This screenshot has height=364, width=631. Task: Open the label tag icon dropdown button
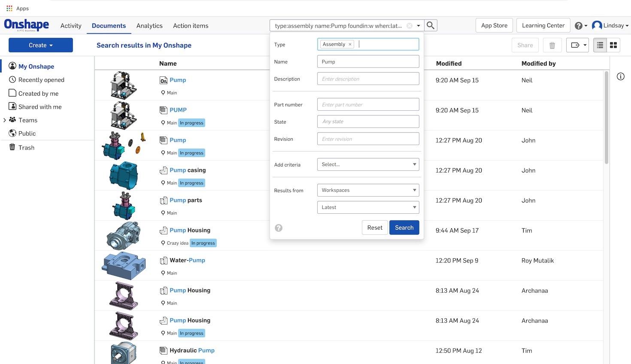pos(577,45)
